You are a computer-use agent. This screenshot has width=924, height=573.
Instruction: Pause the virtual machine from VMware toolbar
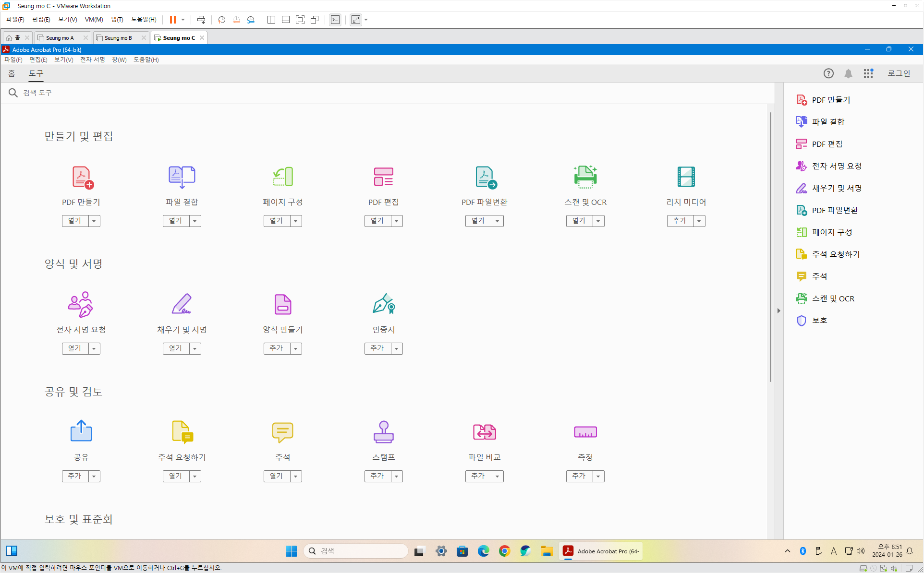(172, 20)
